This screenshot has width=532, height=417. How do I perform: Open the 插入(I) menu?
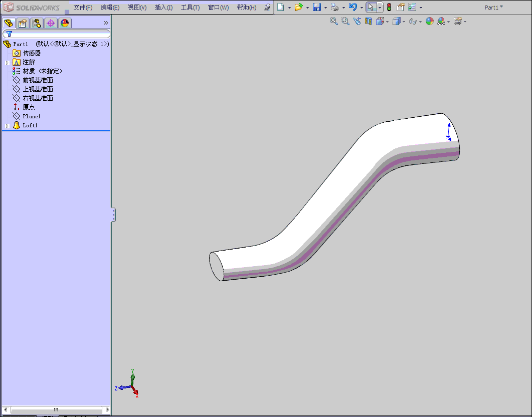coord(163,8)
